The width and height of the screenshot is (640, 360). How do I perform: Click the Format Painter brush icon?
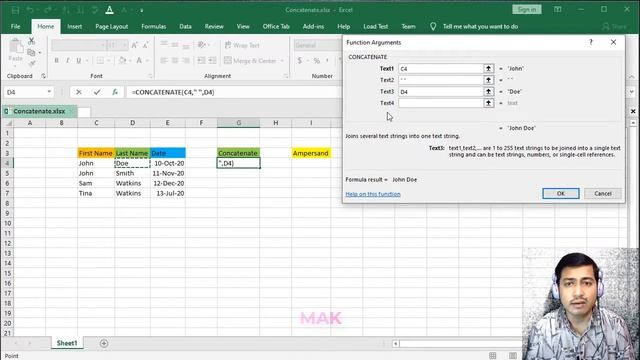[x=31, y=63]
